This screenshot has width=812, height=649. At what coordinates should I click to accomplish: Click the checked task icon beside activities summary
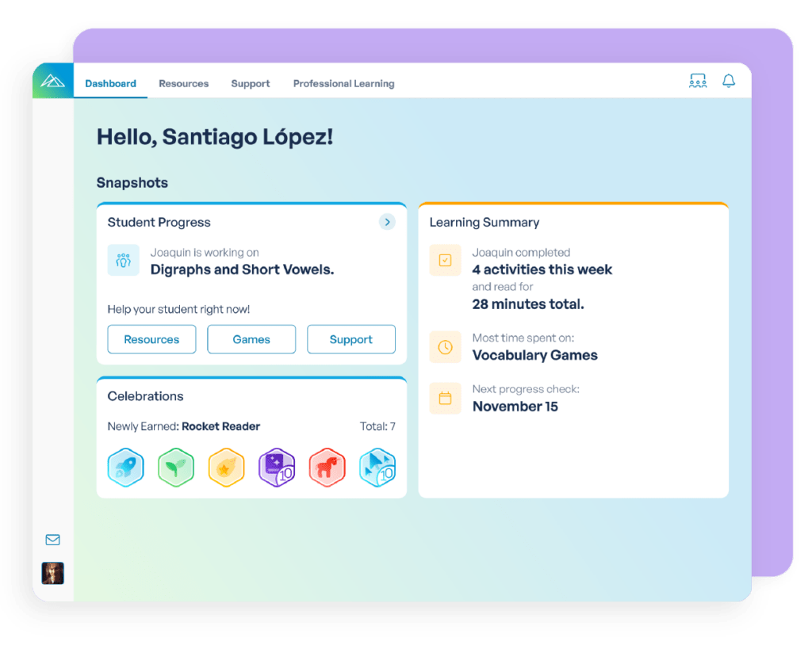coord(445,260)
